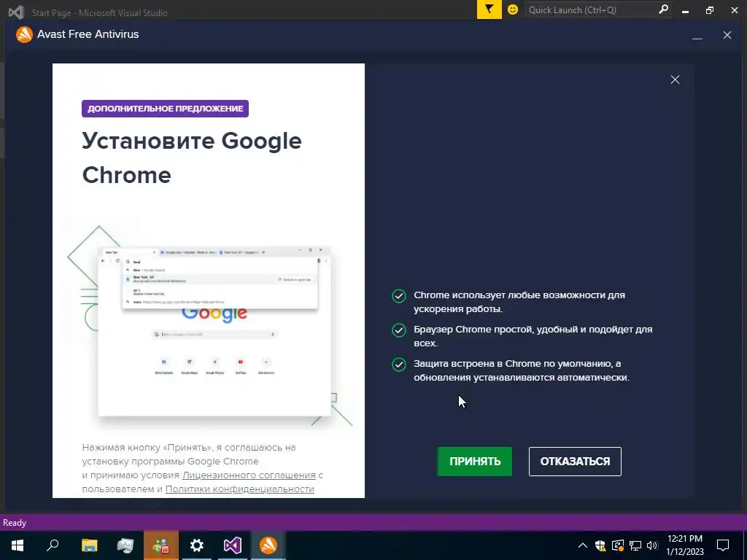
Task: Click checkmark icon beside Защита встроена text
Action: click(399, 365)
